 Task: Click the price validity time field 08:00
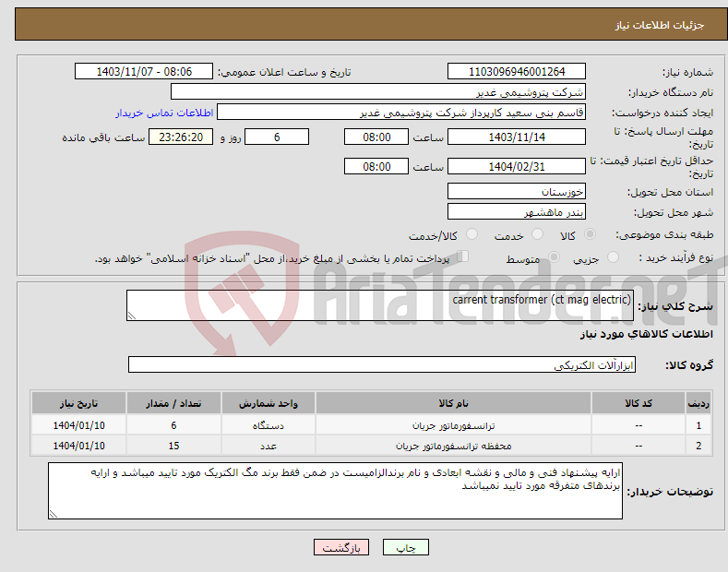click(376, 166)
